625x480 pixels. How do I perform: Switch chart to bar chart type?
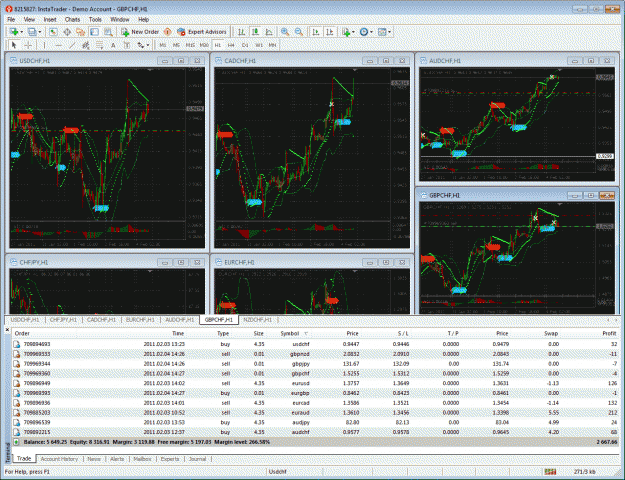(x=241, y=32)
